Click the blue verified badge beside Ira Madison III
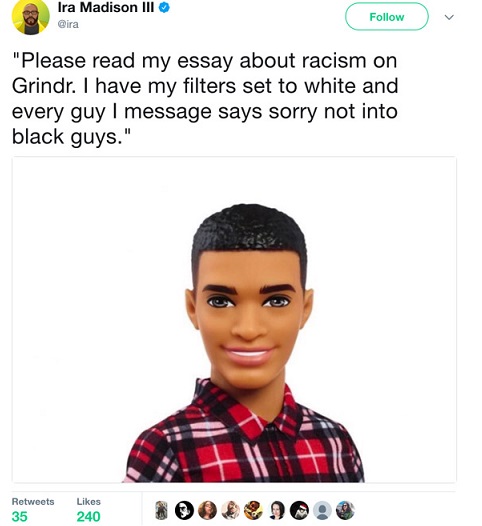Viewport: 482px width, 526px height. (164, 8)
